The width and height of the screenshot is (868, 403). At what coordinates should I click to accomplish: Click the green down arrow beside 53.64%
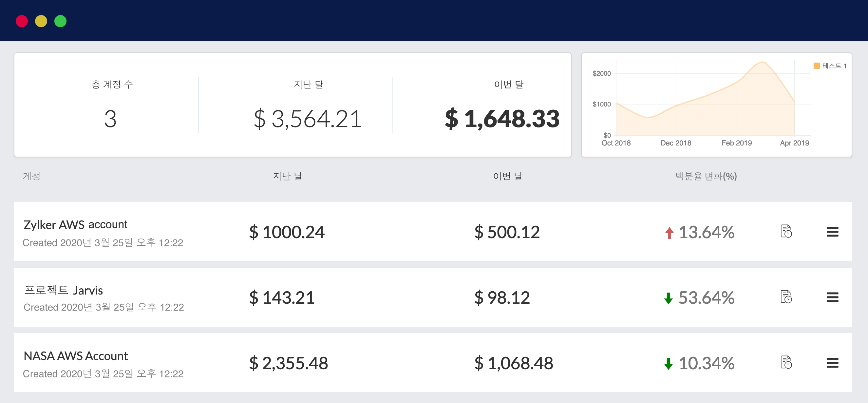(x=669, y=298)
